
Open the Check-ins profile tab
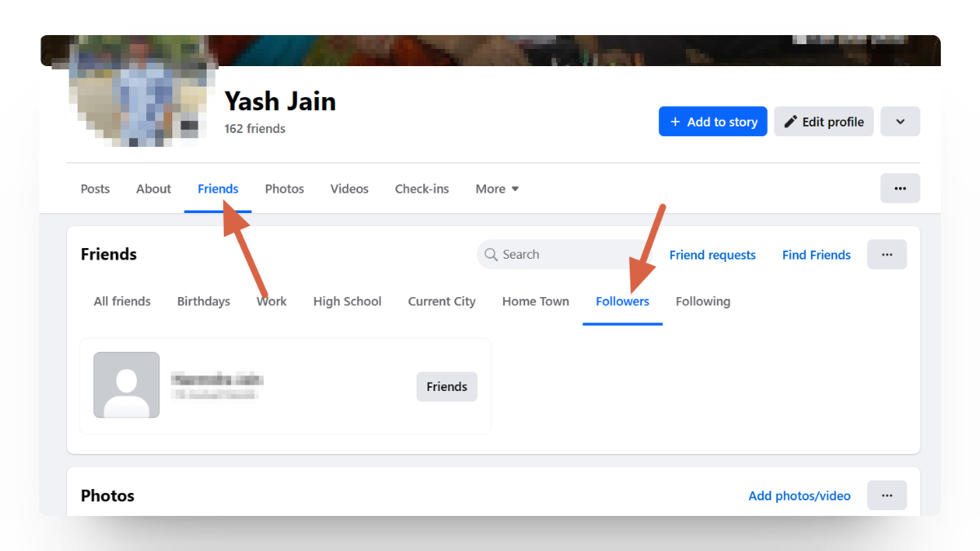tap(421, 189)
